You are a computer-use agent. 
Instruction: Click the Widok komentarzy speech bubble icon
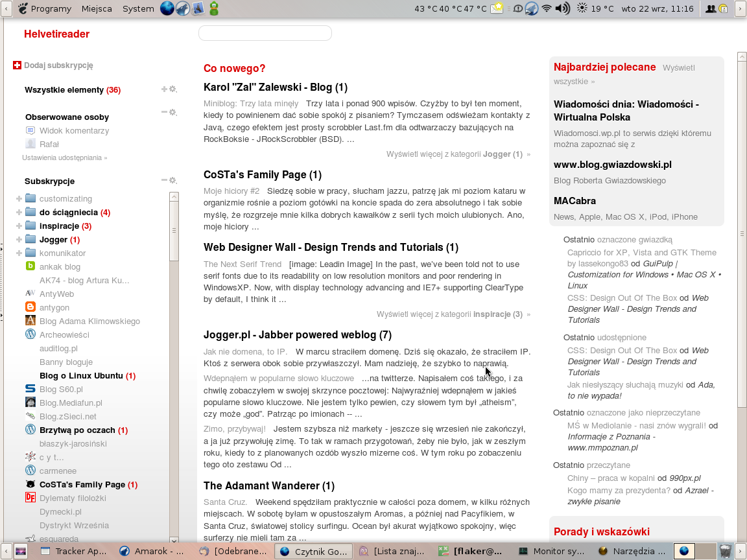click(x=30, y=131)
